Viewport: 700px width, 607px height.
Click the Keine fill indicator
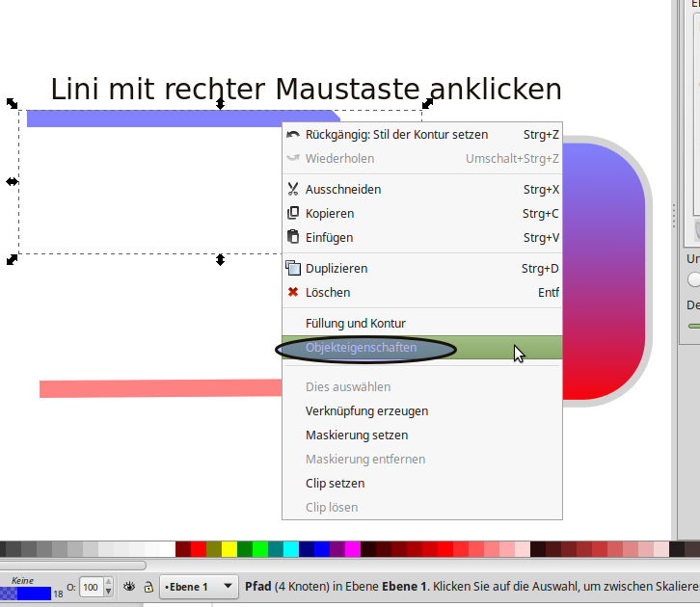click(x=22, y=581)
